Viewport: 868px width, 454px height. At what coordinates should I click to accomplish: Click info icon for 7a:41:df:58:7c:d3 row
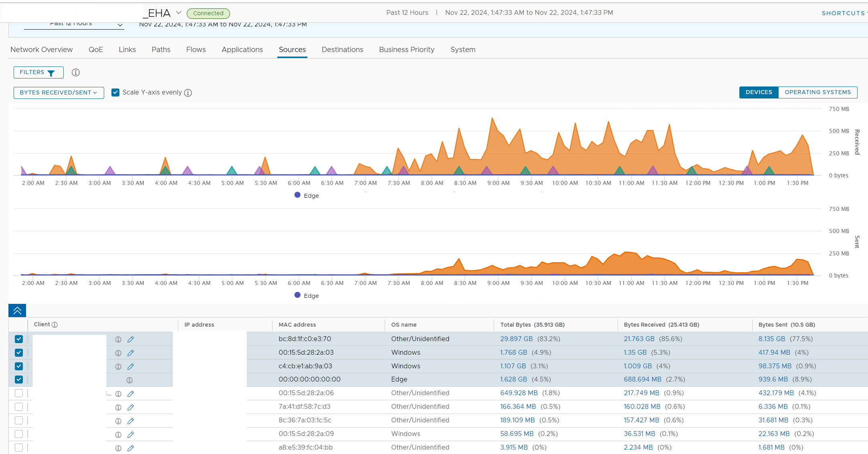[x=118, y=408]
